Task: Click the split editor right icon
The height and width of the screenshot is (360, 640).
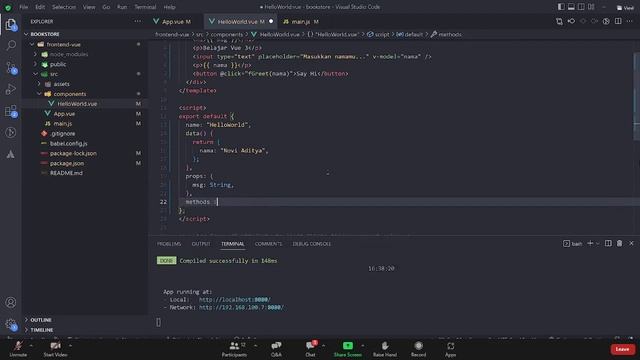Action: [618, 21]
